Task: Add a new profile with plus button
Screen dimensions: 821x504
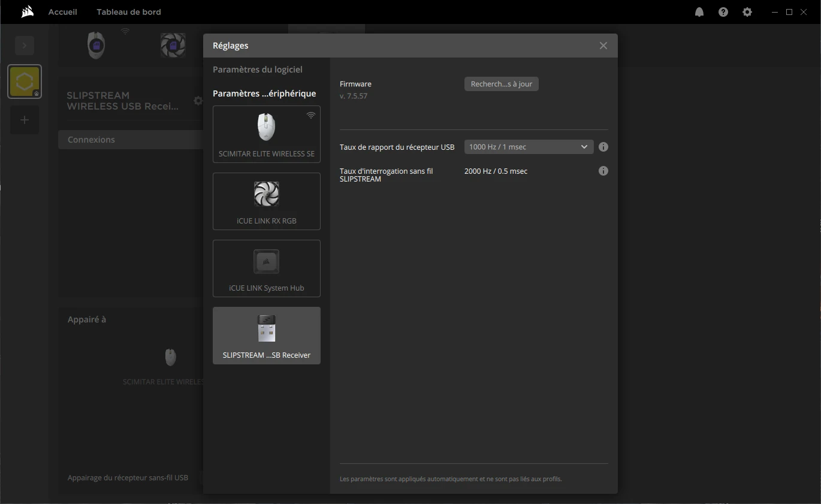Action: tap(25, 120)
